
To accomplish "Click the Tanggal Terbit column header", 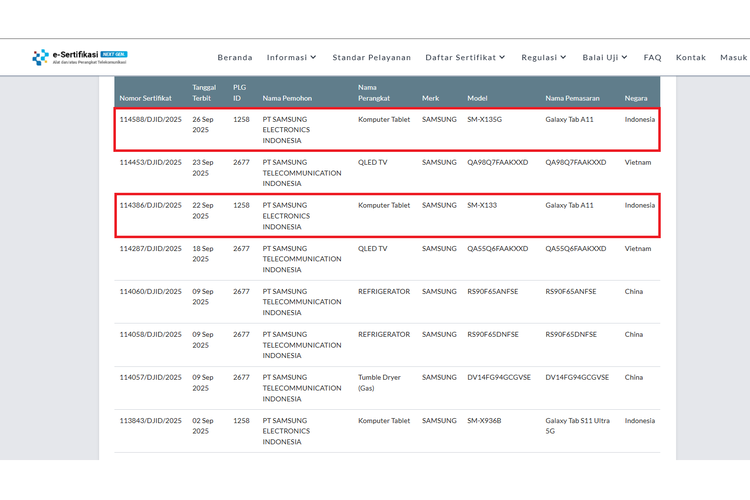I will coord(204,93).
